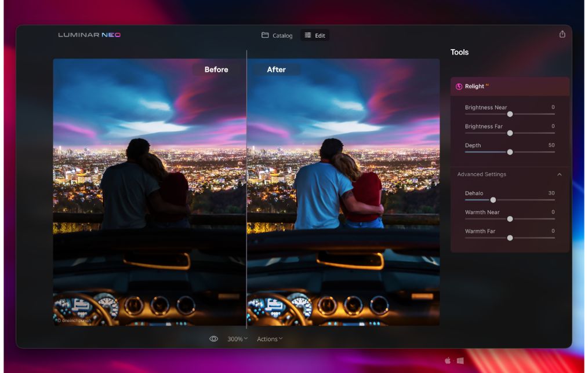Click the Before label on the image
The width and height of the screenshot is (588, 373).
(216, 70)
